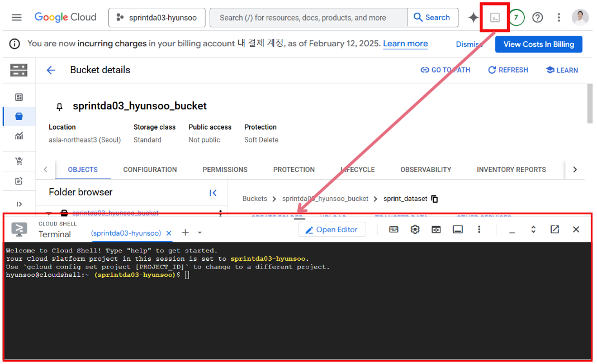The width and height of the screenshot is (597, 364).
Task: Click Buckets breadcrumb link
Action: tap(255, 199)
